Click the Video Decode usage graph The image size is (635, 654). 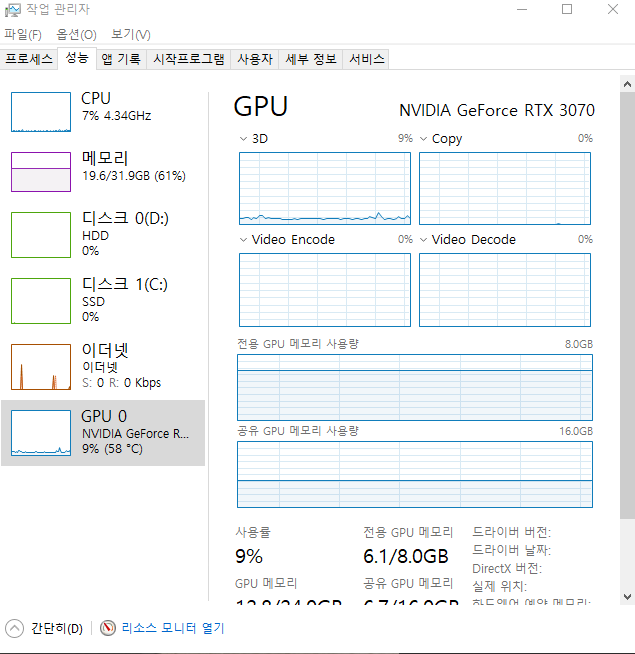pyautogui.click(x=505, y=290)
